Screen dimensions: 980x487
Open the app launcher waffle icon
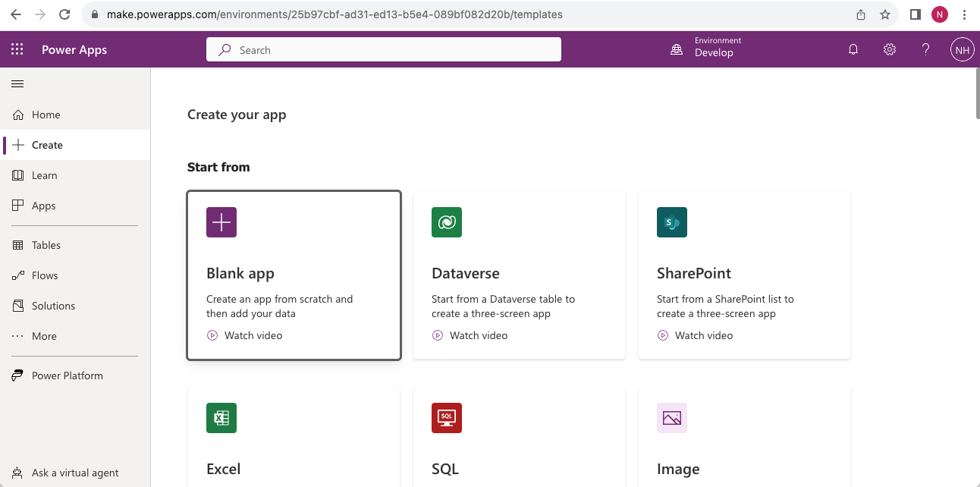(x=17, y=50)
